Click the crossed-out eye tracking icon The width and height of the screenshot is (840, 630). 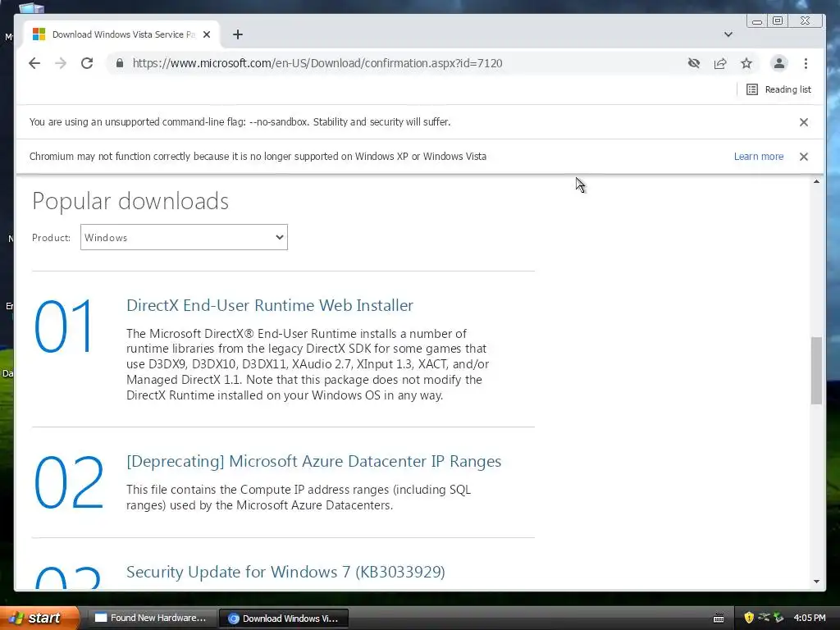pos(694,63)
